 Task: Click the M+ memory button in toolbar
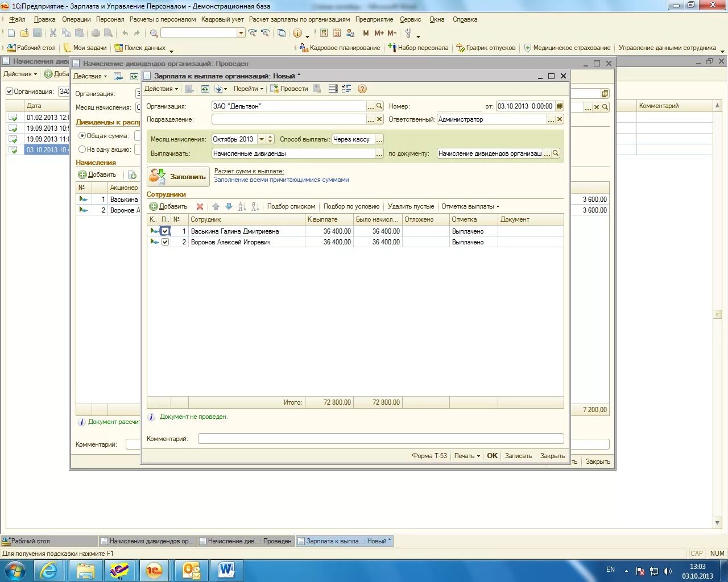379,33
